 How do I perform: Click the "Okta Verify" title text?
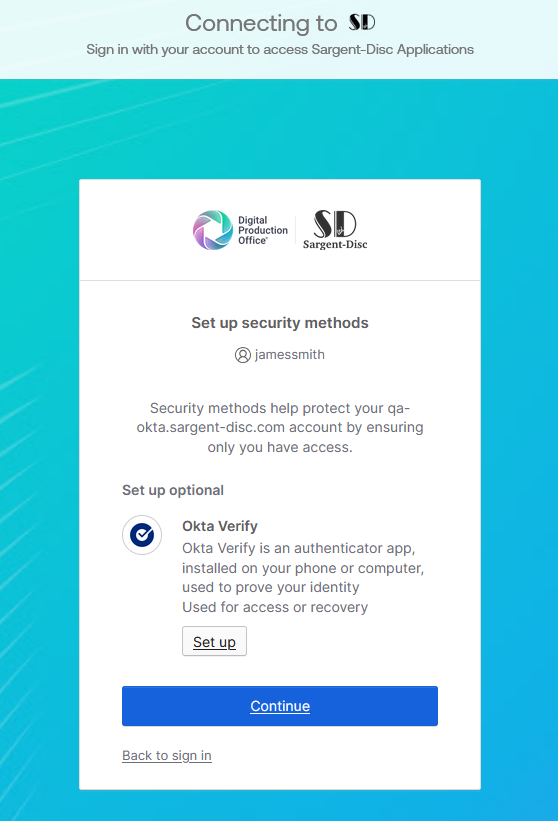tap(220, 526)
